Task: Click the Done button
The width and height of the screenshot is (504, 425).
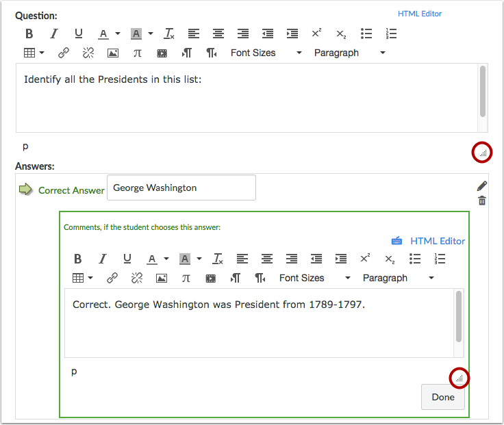Action: click(x=443, y=397)
